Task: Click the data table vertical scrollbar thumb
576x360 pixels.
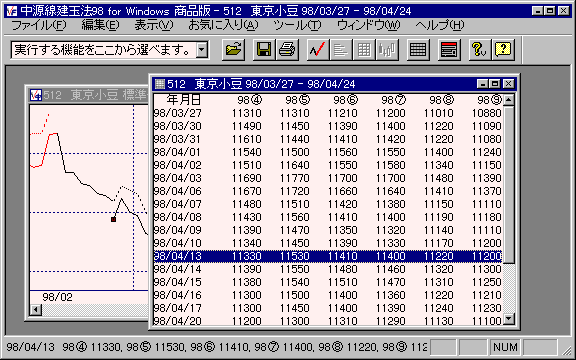Action: [x=509, y=184]
